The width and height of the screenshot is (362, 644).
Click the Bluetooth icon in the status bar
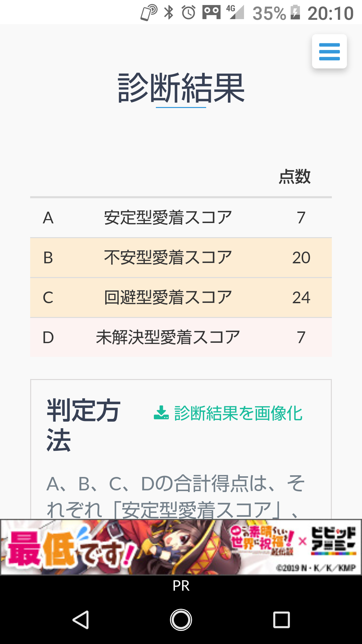coord(169,12)
